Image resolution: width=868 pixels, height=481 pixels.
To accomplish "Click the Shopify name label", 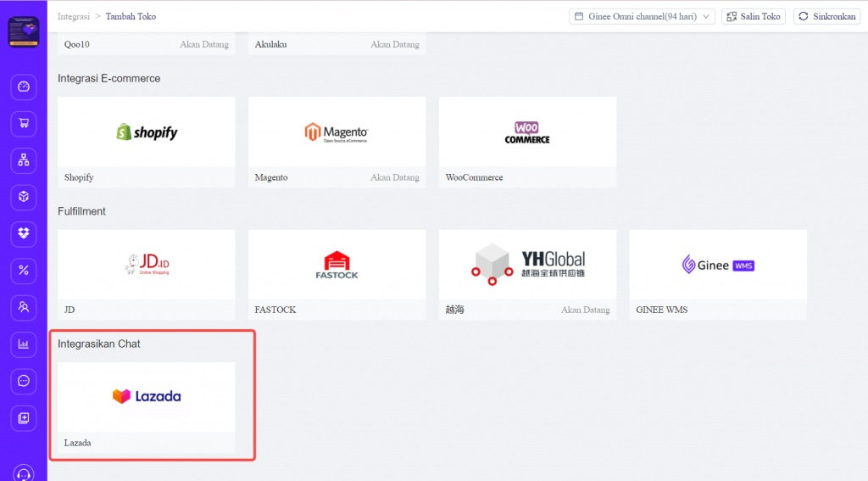I will coord(79,177).
